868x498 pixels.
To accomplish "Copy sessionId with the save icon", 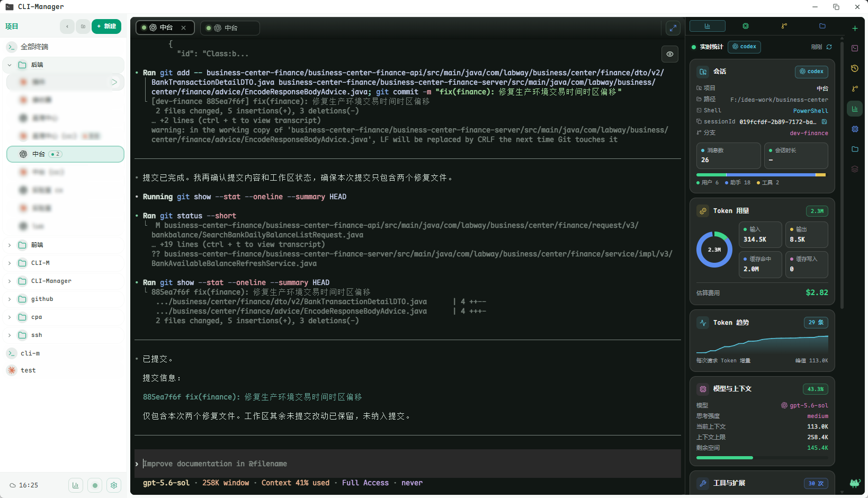I will pos(824,122).
